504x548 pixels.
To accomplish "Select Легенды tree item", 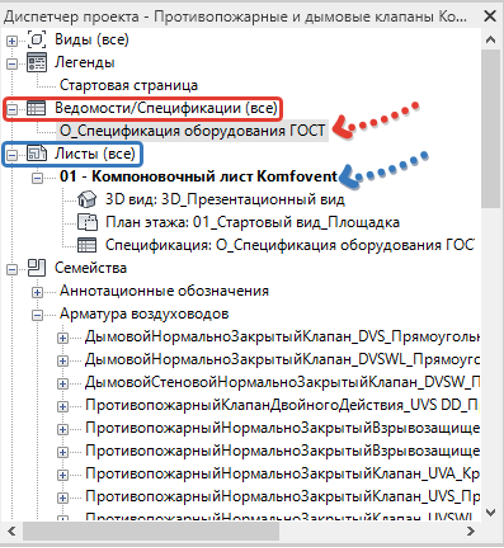I will click(85, 63).
